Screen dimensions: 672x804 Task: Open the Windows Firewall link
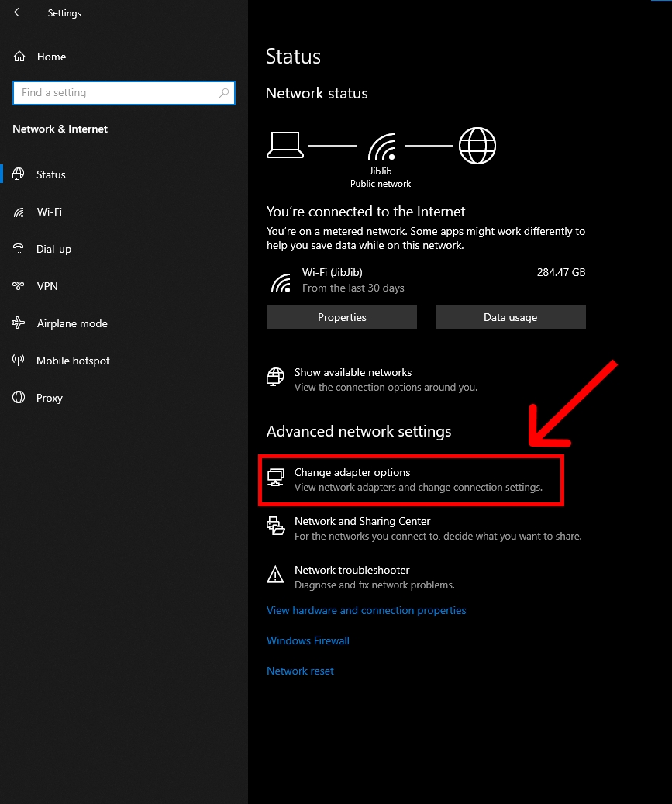[x=308, y=640]
